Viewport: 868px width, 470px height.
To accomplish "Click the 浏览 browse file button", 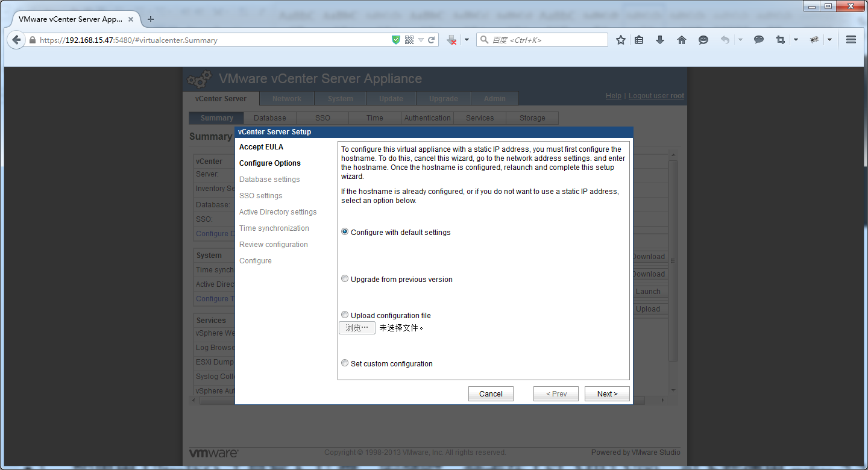I will (x=357, y=328).
